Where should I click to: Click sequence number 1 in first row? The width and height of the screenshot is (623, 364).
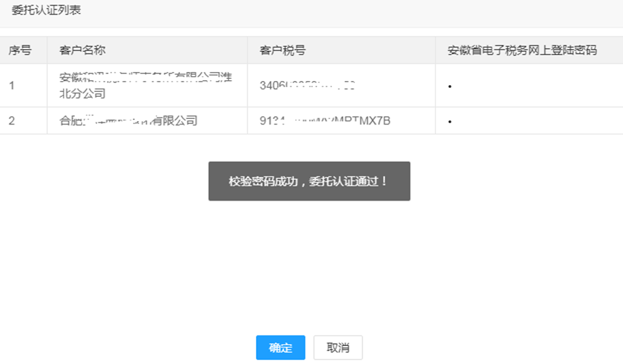click(12, 86)
